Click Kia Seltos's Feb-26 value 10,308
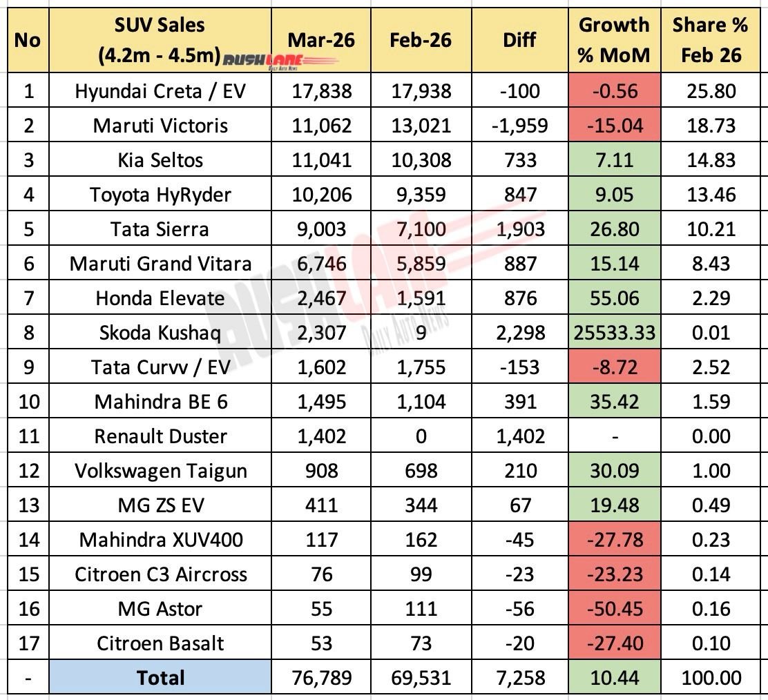Viewport: 768px width, 700px height. coord(420,160)
